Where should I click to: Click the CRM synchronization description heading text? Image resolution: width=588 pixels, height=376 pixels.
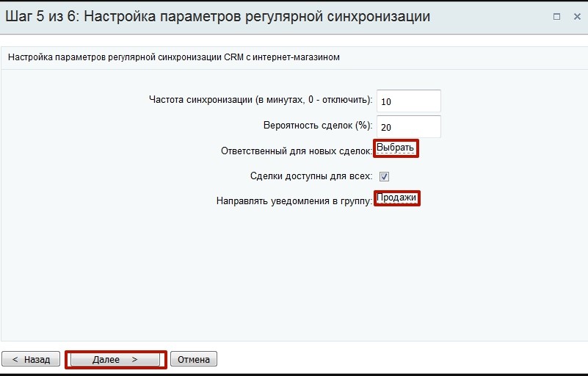click(x=173, y=57)
